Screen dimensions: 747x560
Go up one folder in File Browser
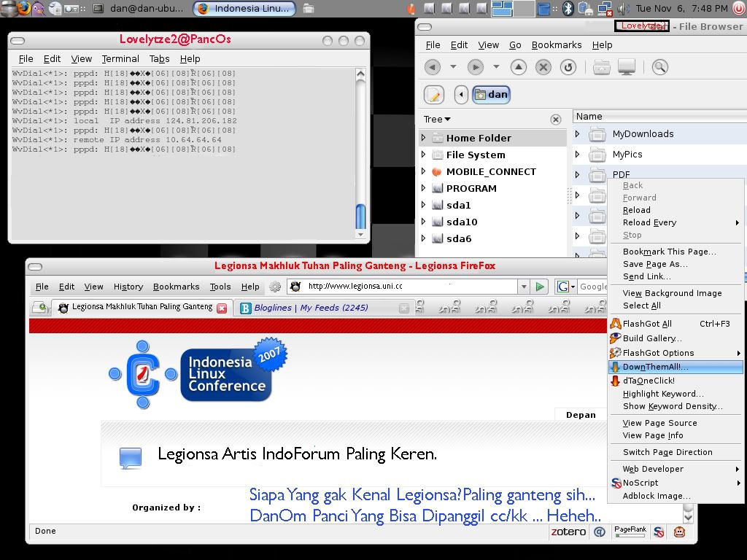point(519,67)
